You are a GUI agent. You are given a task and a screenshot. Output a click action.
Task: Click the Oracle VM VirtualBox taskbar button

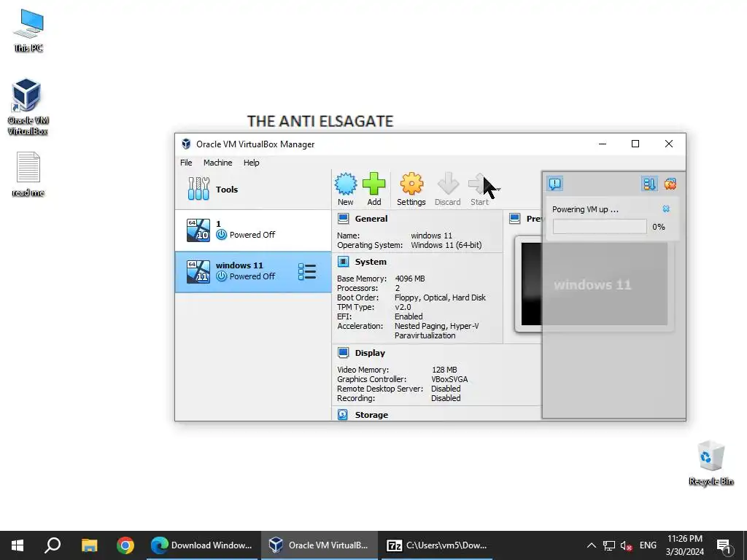coord(320,545)
